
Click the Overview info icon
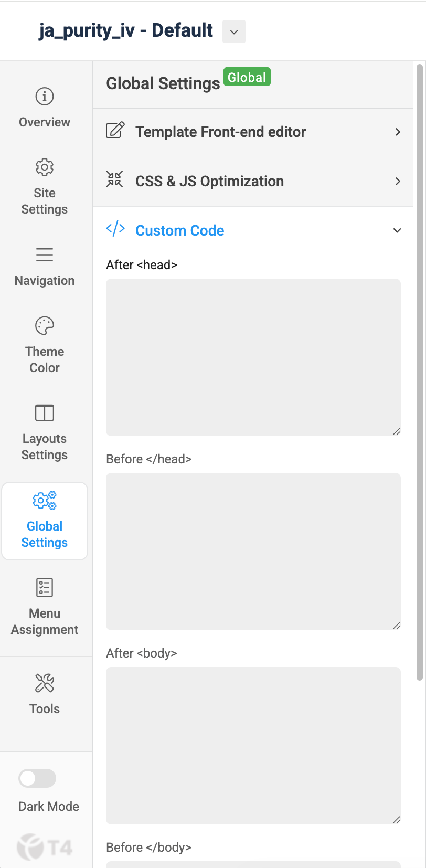[x=45, y=97]
